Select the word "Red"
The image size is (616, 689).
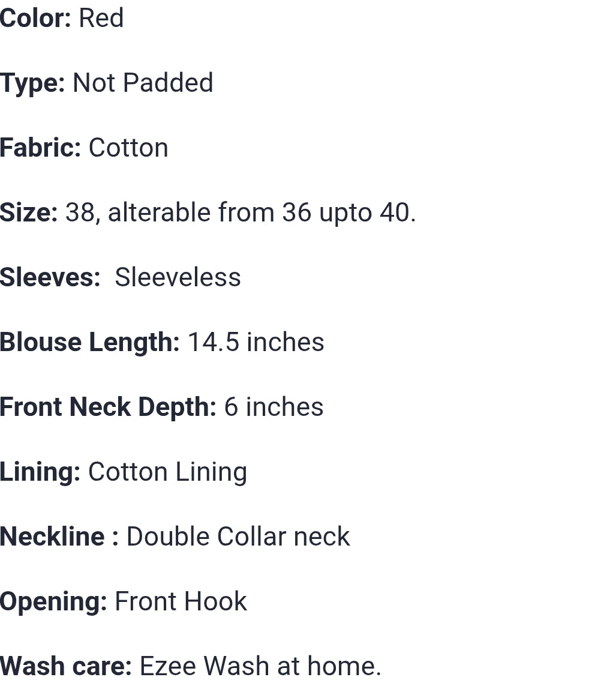click(x=101, y=18)
